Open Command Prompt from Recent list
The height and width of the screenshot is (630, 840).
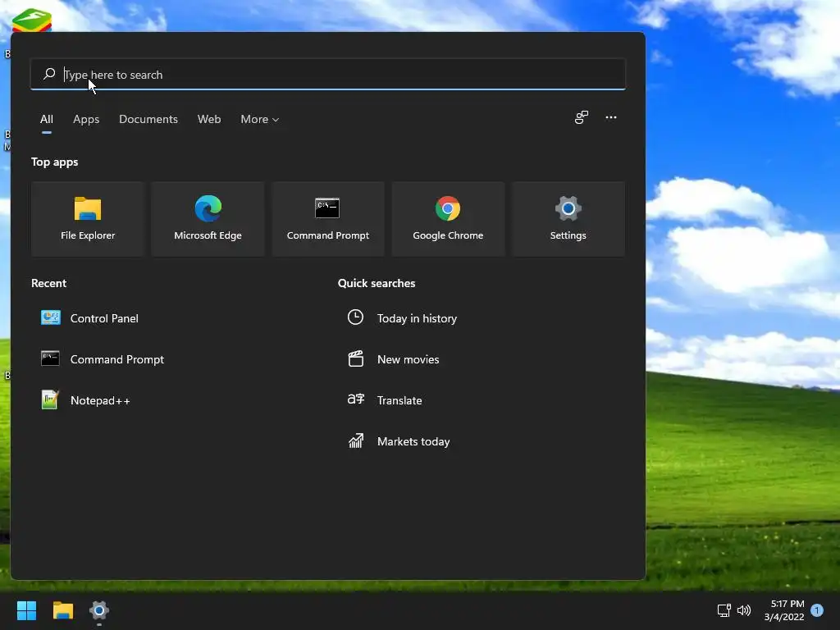[x=103, y=359]
